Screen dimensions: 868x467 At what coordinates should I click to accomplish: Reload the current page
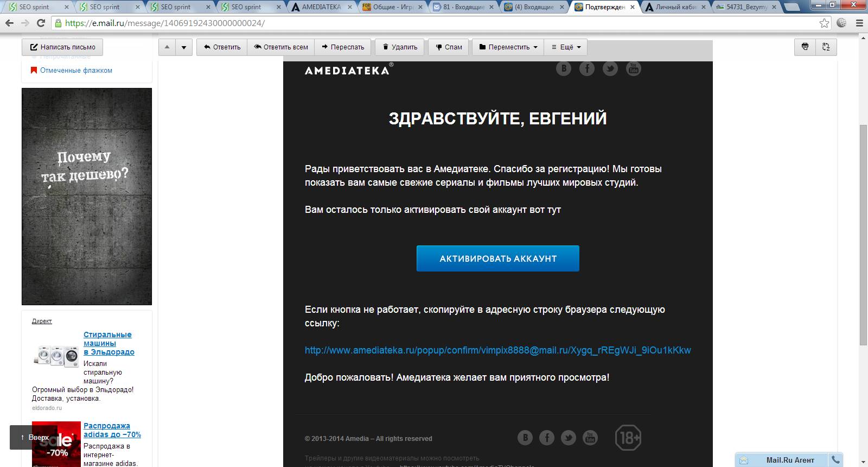(41, 23)
